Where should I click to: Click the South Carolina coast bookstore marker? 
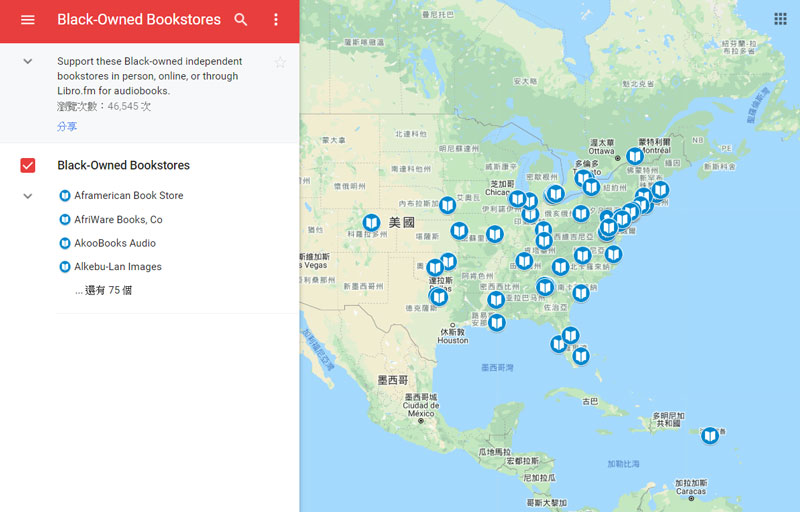point(581,293)
